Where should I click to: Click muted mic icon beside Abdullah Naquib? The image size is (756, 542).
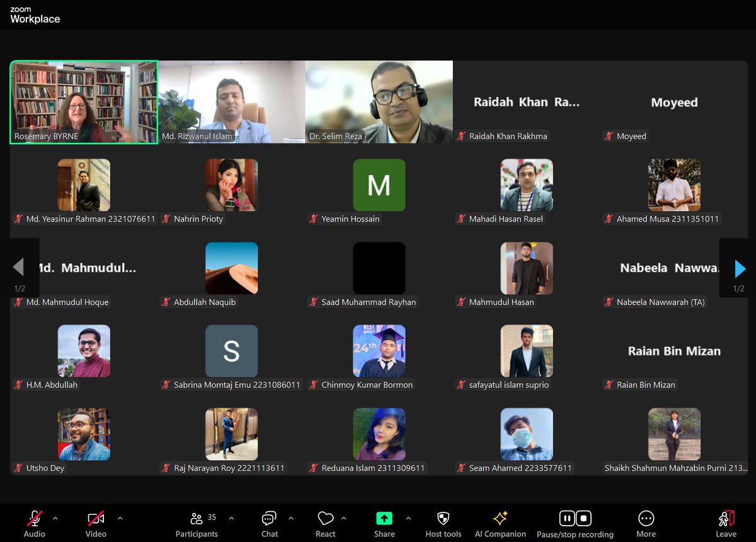tap(167, 302)
